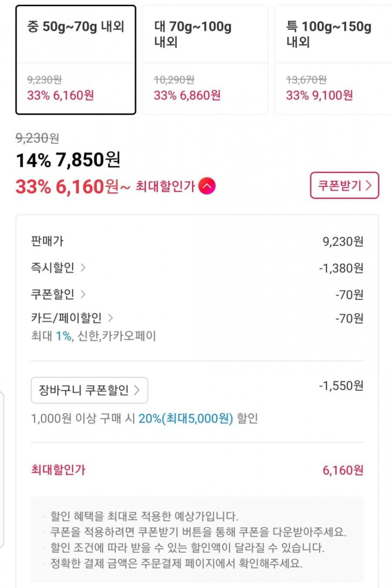Screen dimensions: 392x588
Task: Select the 대 70g~100g 내외 option card
Action: coord(205,60)
